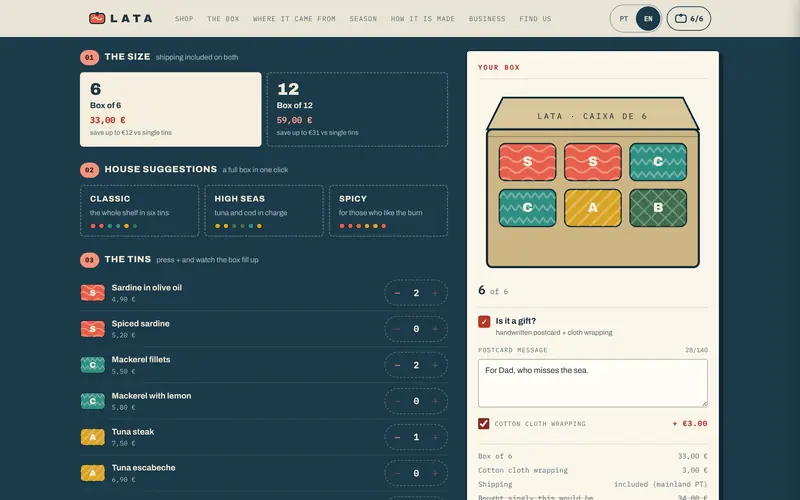800x500 pixels.
Task: Click the YOUR BOX panel heading
Action: (499, 67)
